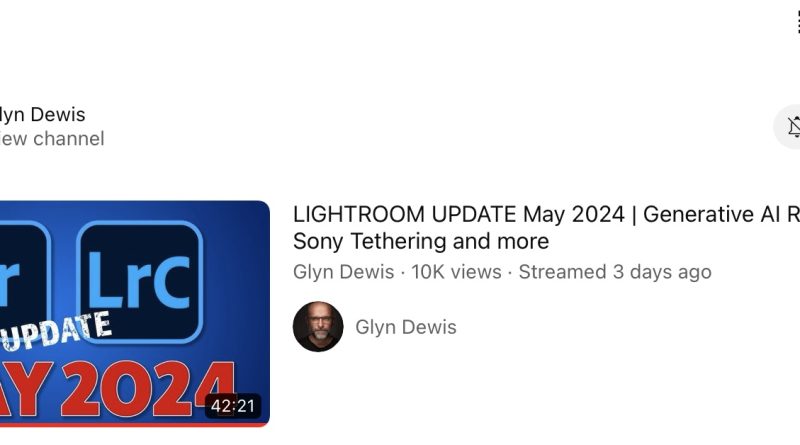Open the three-dot more options menu
This screenshot has width=800, height=445.
tap(798, 22)
